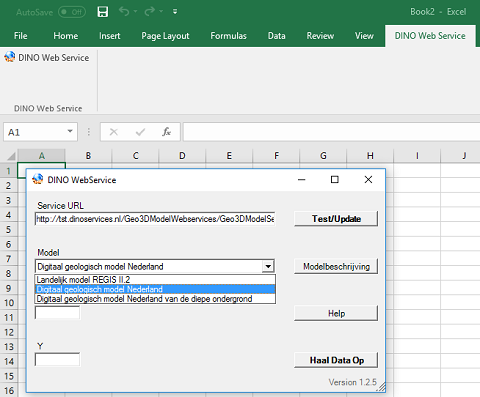Click into the formula bar field
480x397 pixels.
pyautogui.click(x=331, y=132)
